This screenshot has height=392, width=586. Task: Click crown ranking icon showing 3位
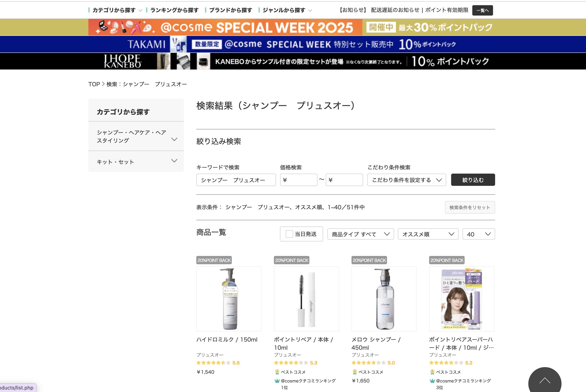click(432, 381)
